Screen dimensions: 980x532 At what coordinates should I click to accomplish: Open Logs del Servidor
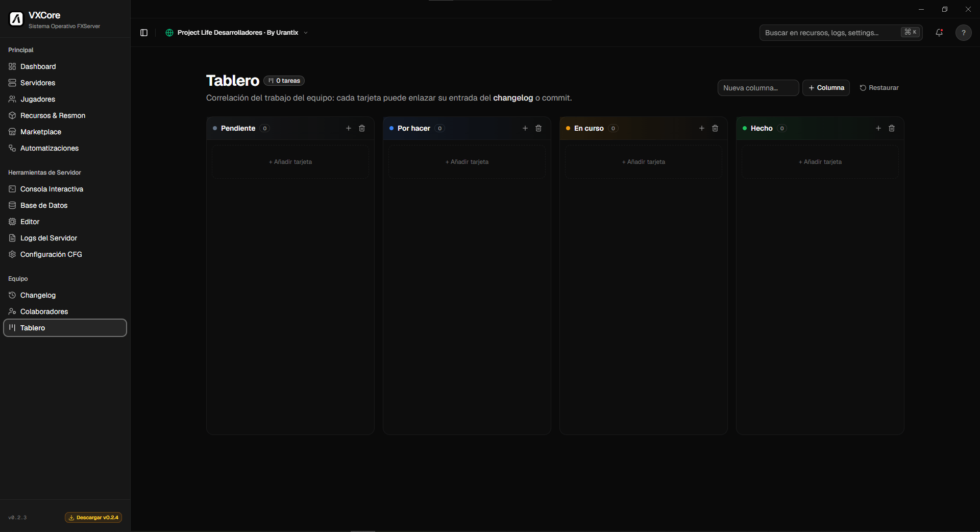click(x=65, y=238)
